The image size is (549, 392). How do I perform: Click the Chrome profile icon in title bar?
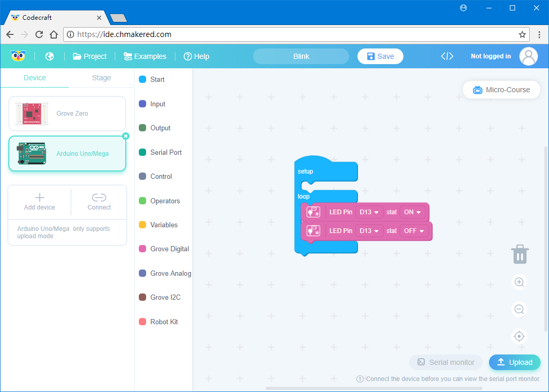463,8
